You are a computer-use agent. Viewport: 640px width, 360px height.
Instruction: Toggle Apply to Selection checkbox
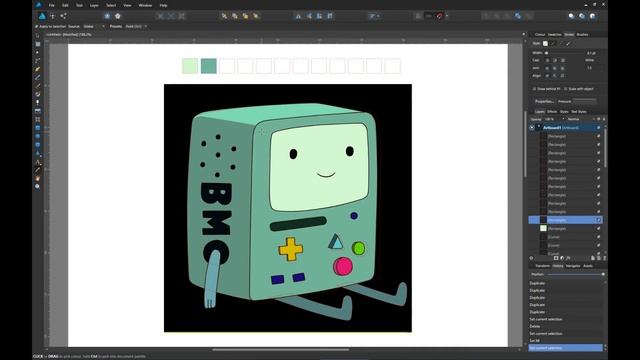36,26
